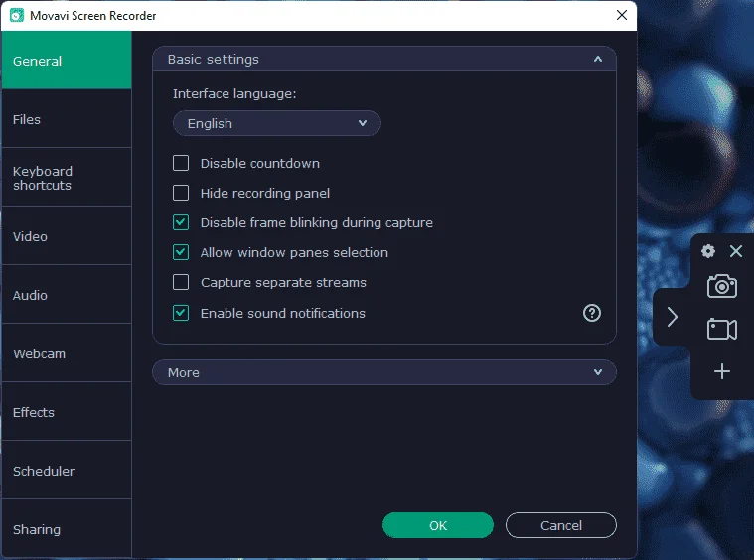Image resolution: width=754 pixels, height=560 pixels.
Task: Open the Audio settings tab
Action: [67, 295]
